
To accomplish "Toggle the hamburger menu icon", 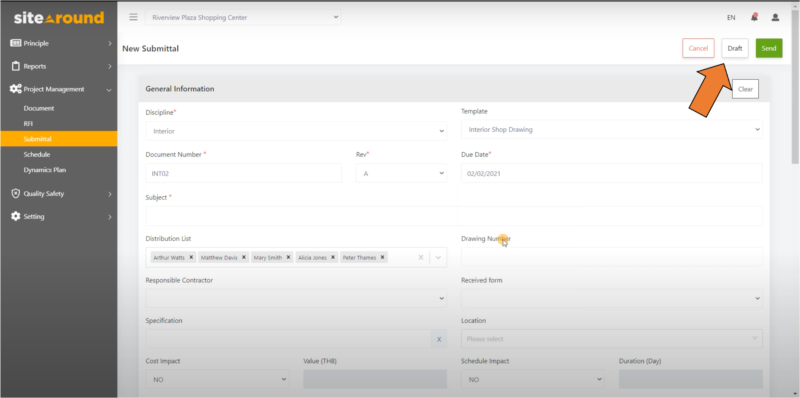I will [133, 17].
